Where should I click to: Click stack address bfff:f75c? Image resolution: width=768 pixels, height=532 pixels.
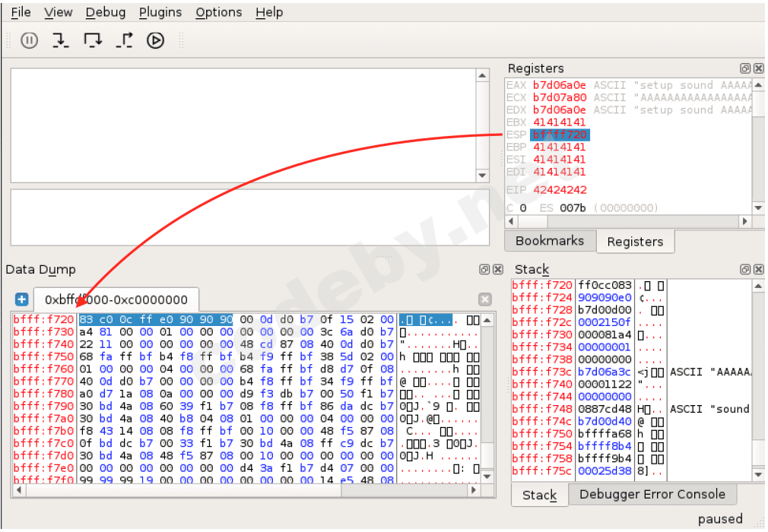click(542, 471)
